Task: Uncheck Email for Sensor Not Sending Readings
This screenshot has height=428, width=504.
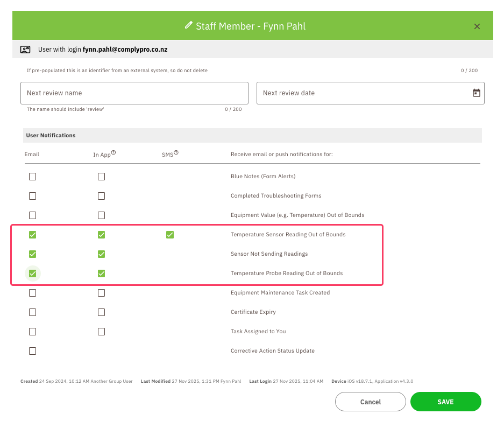Action: [32, 254]
